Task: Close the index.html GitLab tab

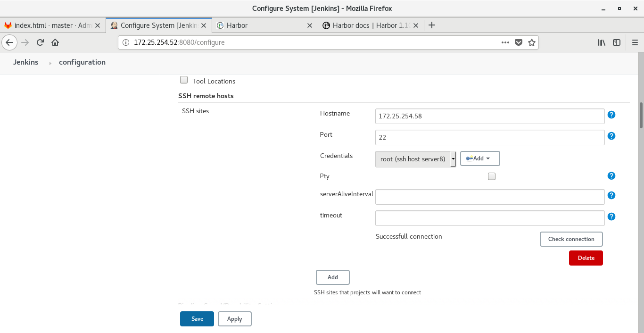Action: pos(98,25)
